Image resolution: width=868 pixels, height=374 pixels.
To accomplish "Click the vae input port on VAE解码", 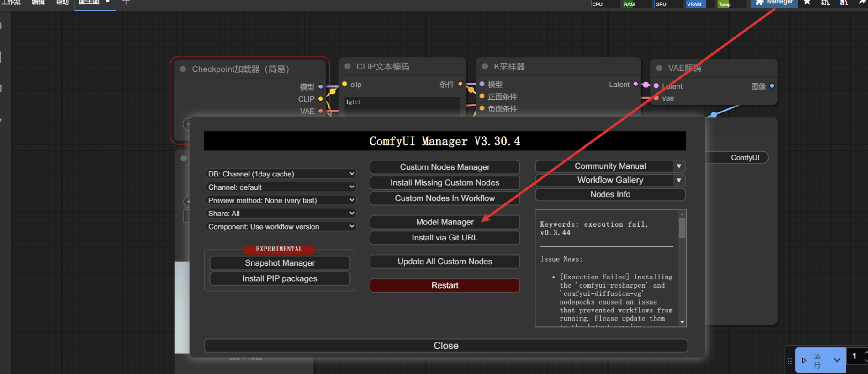I will tap(656, 98).
